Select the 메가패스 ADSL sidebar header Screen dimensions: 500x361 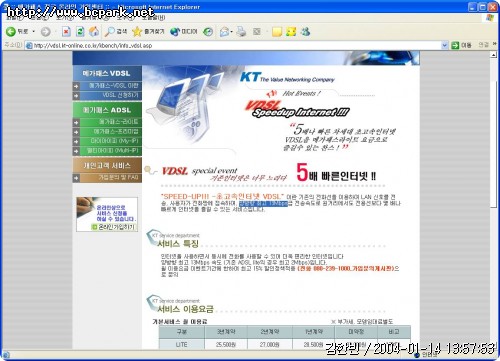point(107,110)
